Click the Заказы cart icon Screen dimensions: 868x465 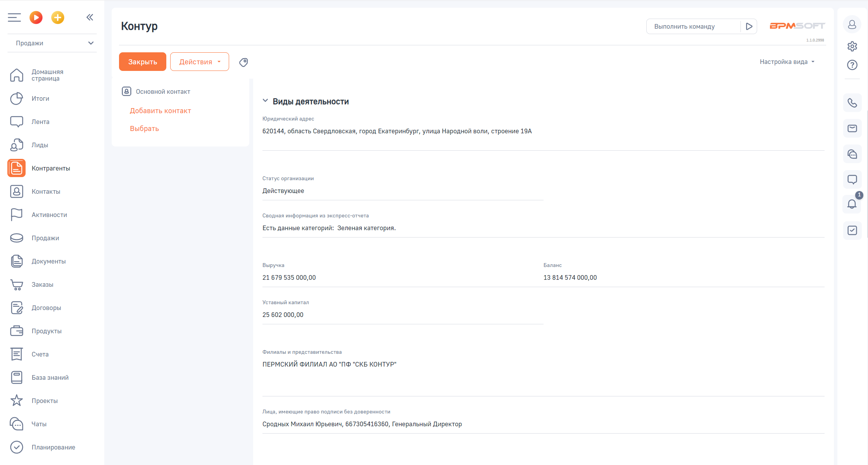[17, 285]
